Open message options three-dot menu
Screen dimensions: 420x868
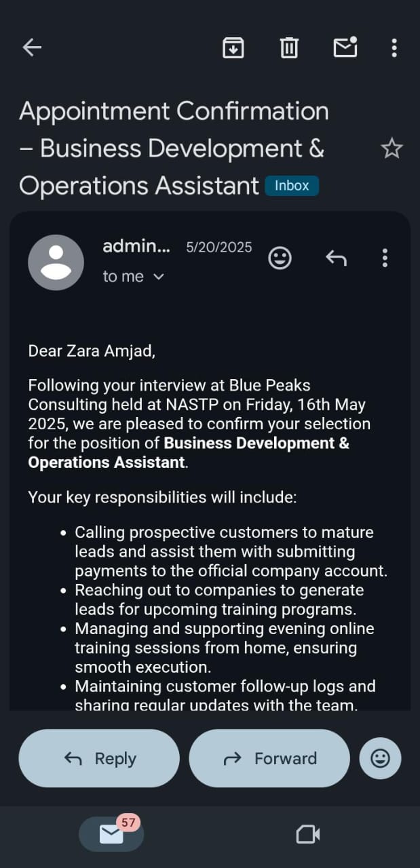pos(385,258)
